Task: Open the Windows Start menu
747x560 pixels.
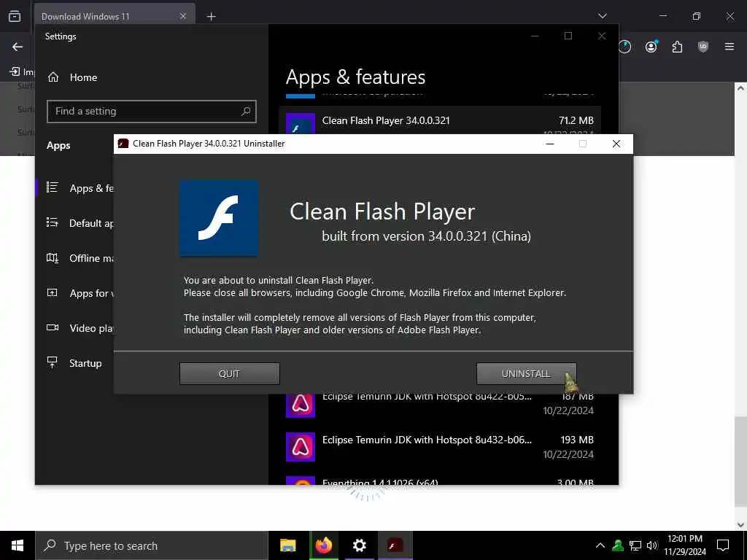Action: pyautogui.click(x=18, y=545)
